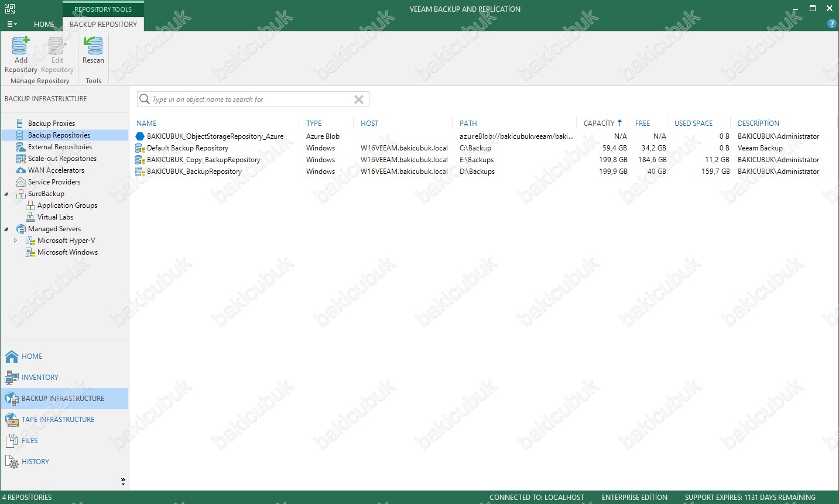Click the REPOSITORY TOOLS contextual tab
The width and height of the screenshot is (839, 504).
coord(103,9)
